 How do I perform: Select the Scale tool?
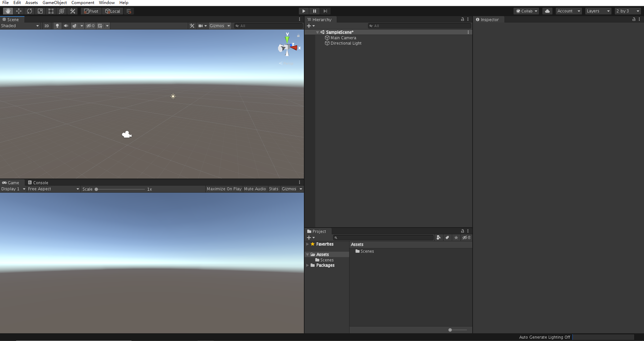pos(40,11)
